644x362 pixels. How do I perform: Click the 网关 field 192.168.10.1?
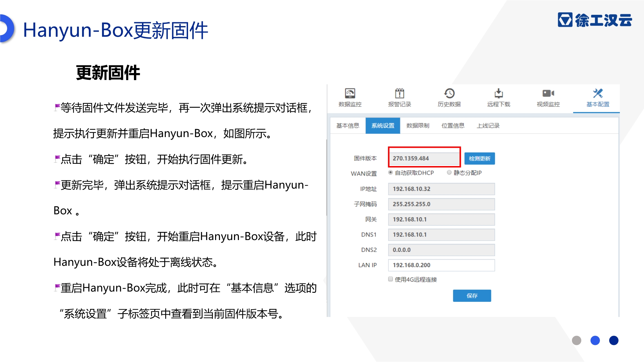pyautogui.click(x=441, y=219)
